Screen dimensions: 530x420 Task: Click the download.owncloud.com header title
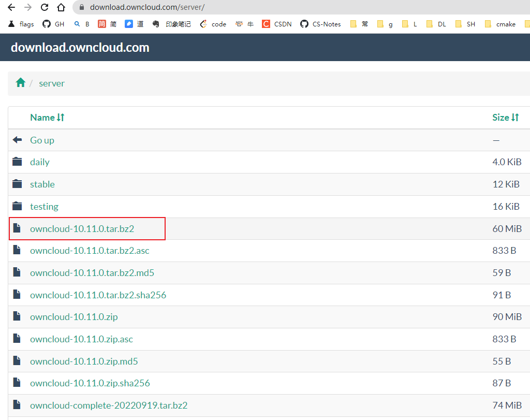click(80, 47)
